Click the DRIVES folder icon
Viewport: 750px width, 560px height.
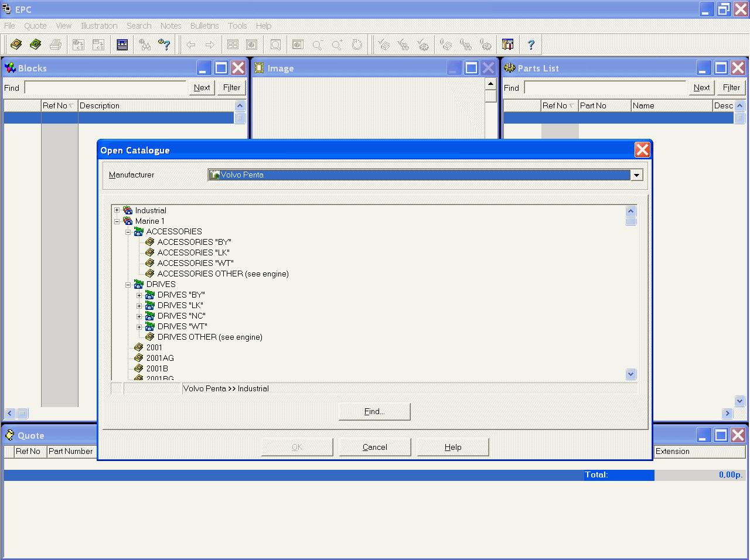tap(139, 284)
